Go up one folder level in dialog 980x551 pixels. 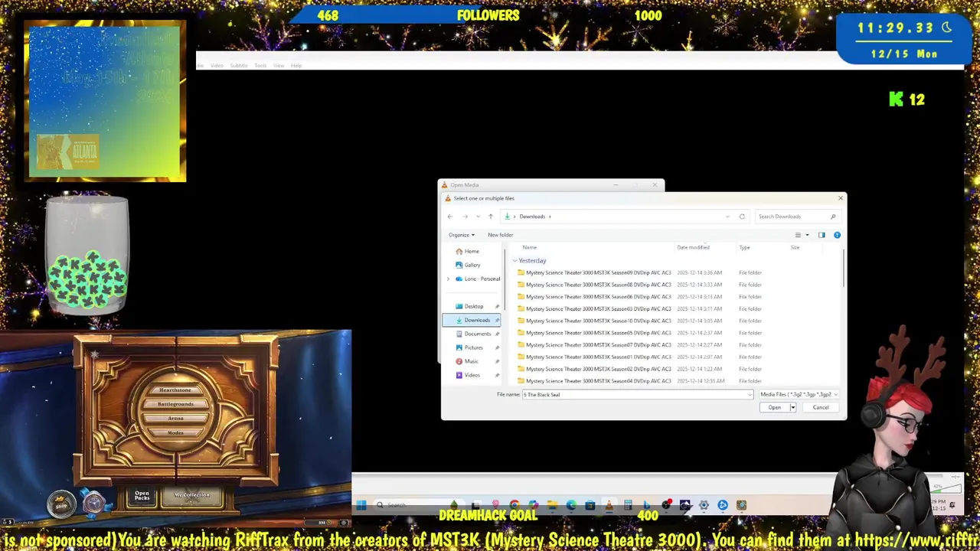491,217
